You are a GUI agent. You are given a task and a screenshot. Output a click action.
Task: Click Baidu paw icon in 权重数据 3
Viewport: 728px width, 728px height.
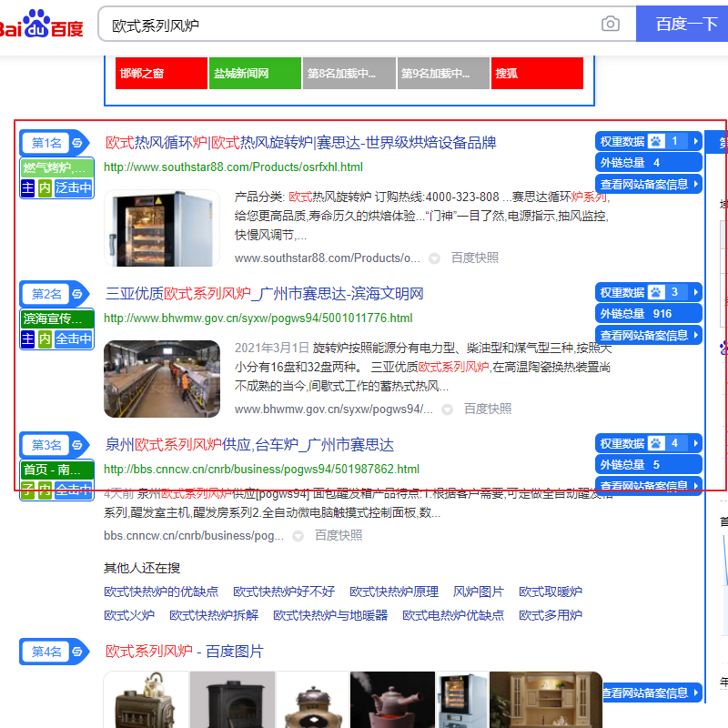[x=656, y=292]
